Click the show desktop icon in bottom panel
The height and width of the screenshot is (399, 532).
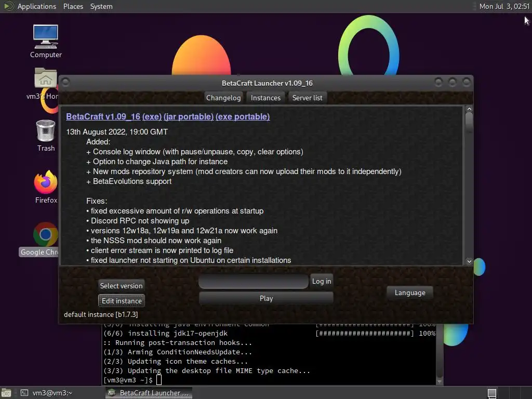pos(6,393)
